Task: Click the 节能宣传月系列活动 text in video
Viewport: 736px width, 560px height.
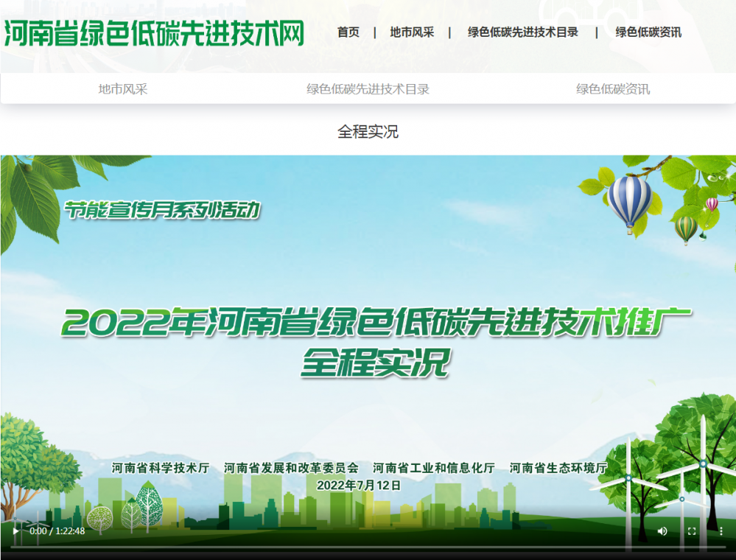Action: click(162, 210)
